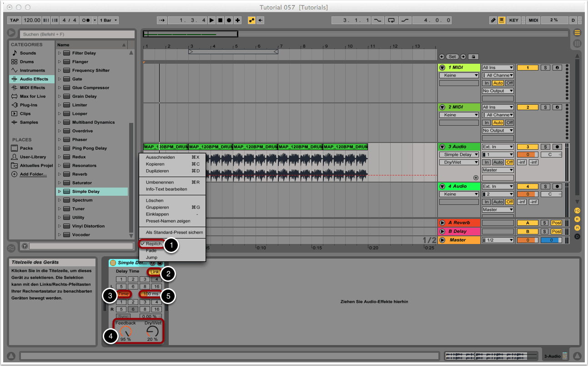Open the 1 Bar quantization dropdown
This screenshot has height=366, width=588.
[x=109, y=20]
